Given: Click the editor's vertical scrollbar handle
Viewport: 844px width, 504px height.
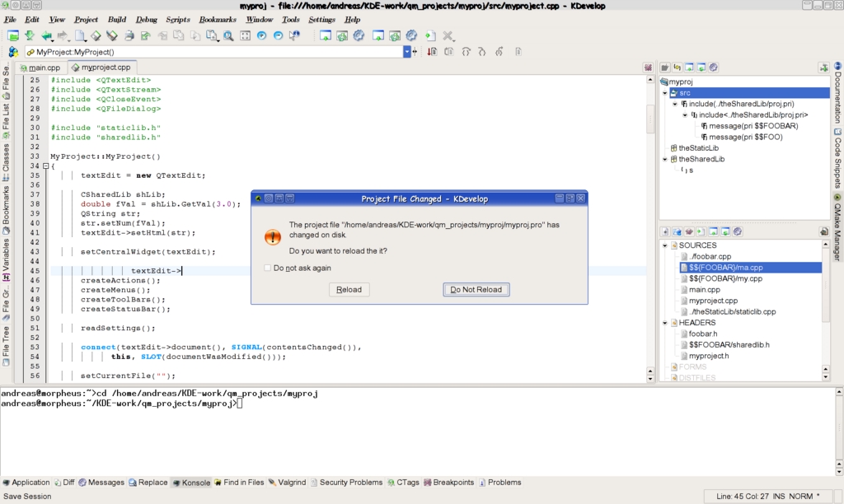Looking at the screenshot, I should click(650, 119).
